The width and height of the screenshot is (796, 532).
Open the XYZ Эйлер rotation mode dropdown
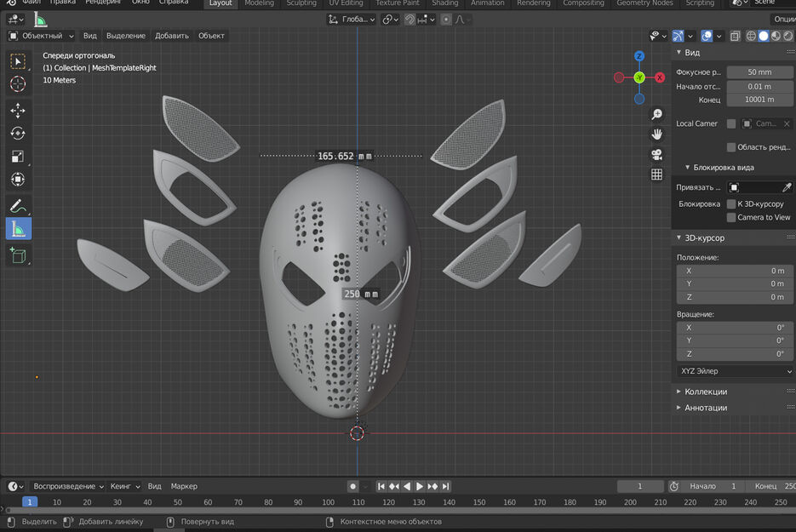735,371
